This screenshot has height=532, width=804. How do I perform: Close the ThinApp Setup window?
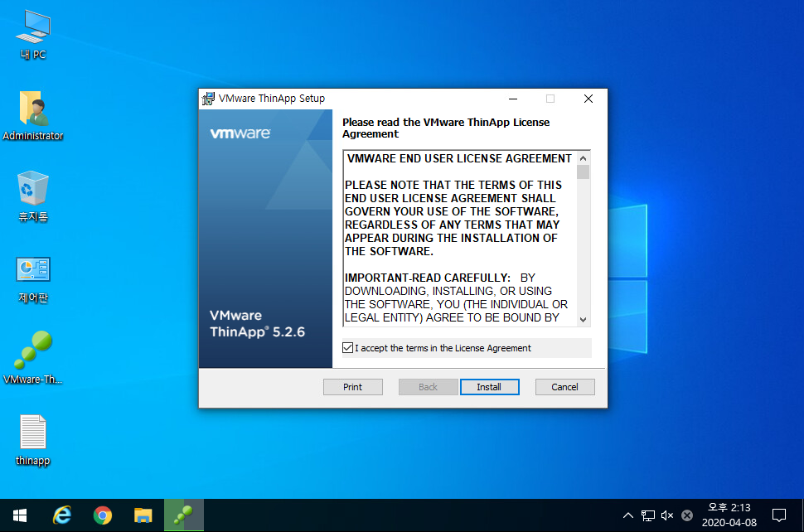click(588, 99)
